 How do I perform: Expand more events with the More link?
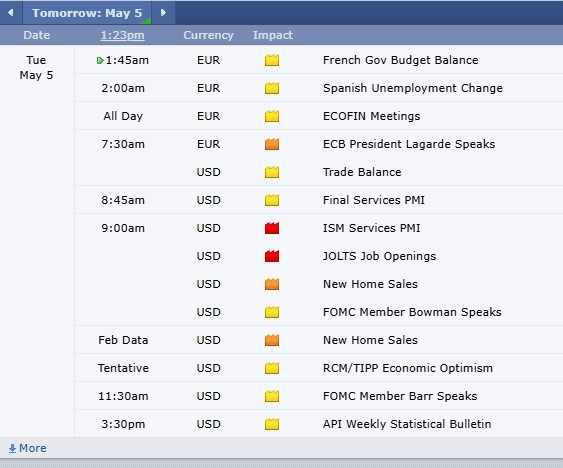click(28, 448)
